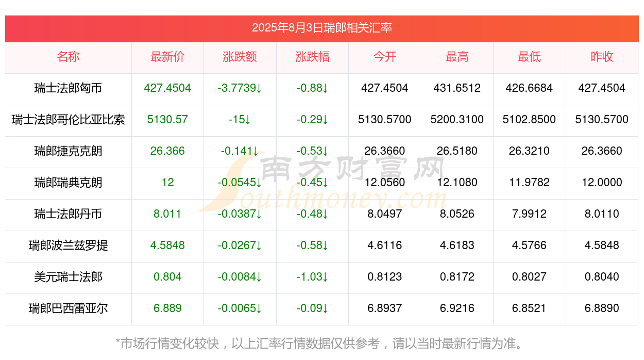644x360 pixels.
Task: Click the latest price 12
Action: [167, 183]
